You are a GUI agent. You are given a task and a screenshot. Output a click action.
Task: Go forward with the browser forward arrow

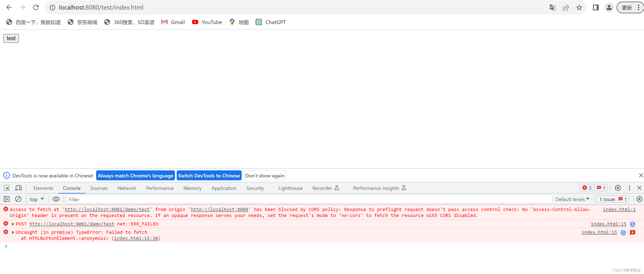pos(22,7)
